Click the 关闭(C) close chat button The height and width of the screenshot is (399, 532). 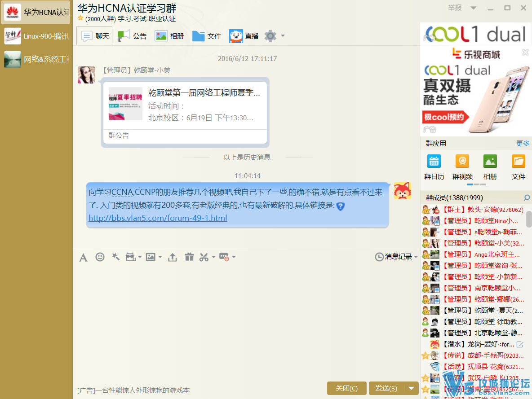(347, 388)
